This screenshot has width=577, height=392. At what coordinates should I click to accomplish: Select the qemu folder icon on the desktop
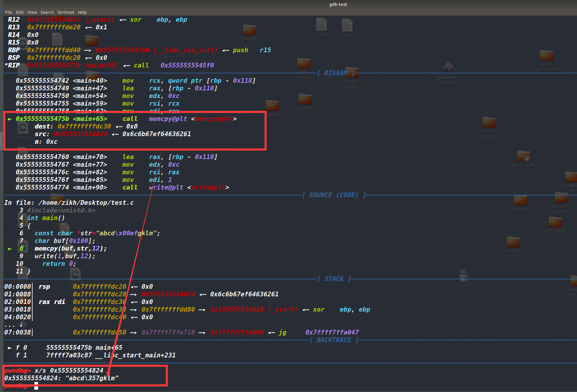pos(272,108)
